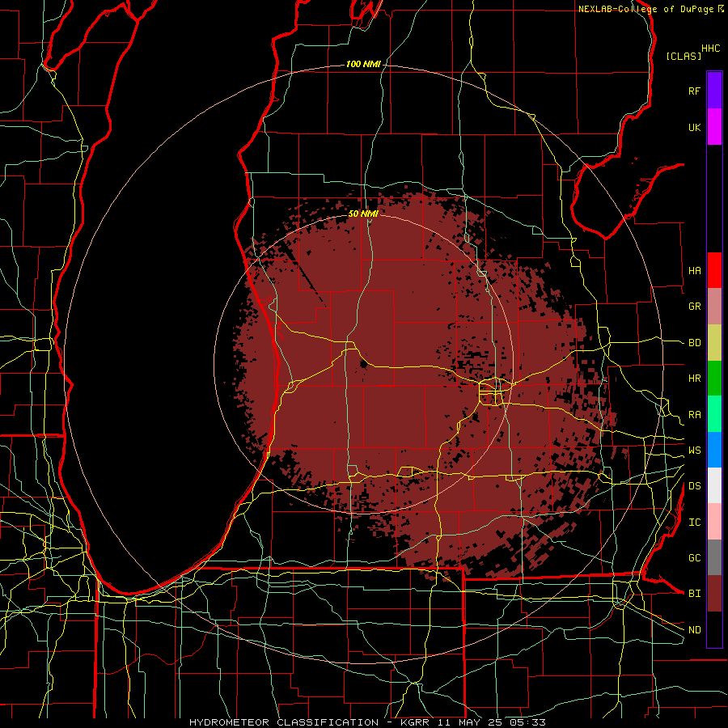This screenshot has width=728, height=728.
Task: Click the 'ND' legend label
Action: [x=695, y=630]
